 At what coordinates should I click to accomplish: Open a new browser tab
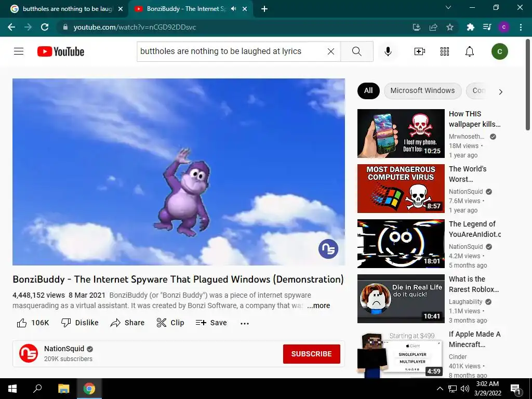pyautogui.click(x=264, y=9)
